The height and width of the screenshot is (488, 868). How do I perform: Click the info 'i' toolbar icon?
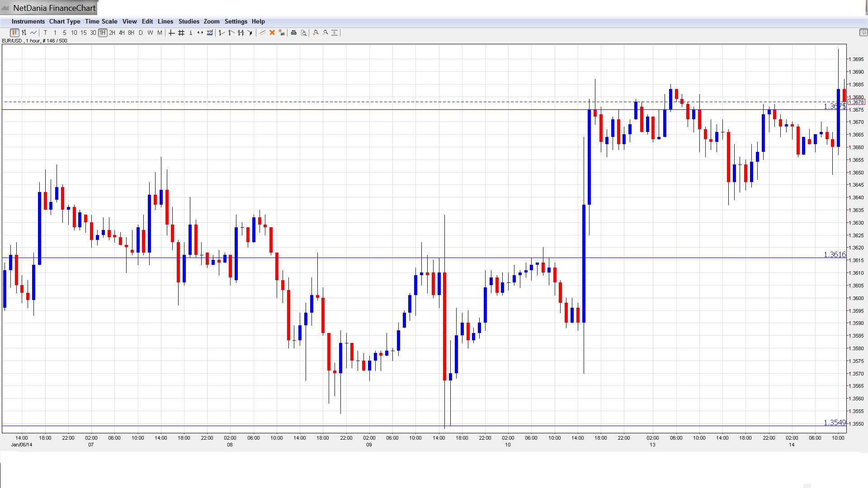click(x=191, y=33)
